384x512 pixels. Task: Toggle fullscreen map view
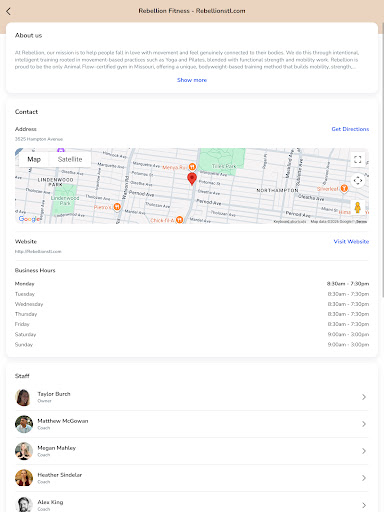[x=358, y=159]
